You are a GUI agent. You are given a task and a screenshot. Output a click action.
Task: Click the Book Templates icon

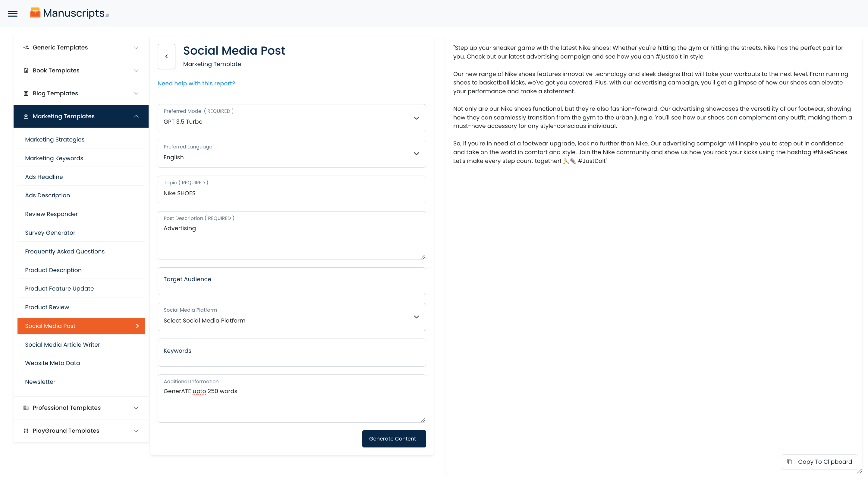click(26, 71)
